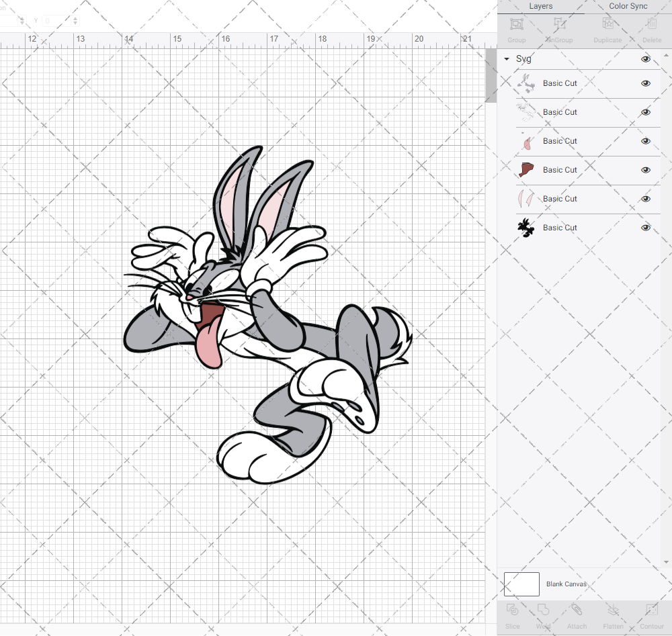Hide the pink inner ears Basic Cut layer
Viewport: 672px width, 636px height.
[645, 199]
